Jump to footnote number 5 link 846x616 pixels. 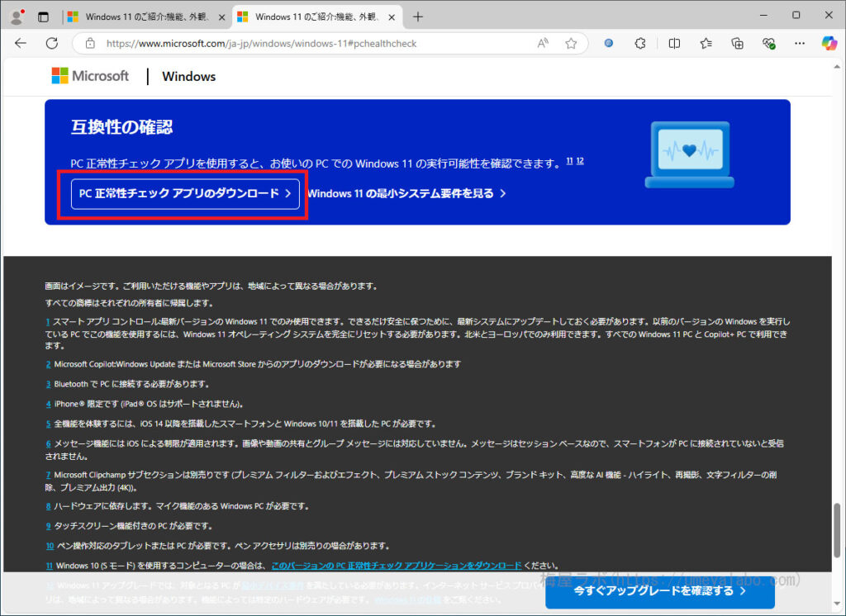[x=48, y=424]
